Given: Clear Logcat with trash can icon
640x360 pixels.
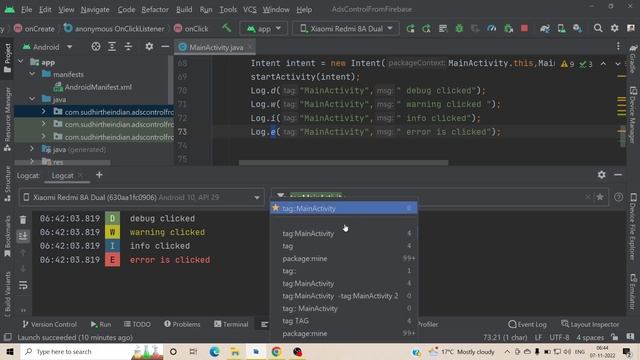Looking at the screenshot, I should 23,220.
